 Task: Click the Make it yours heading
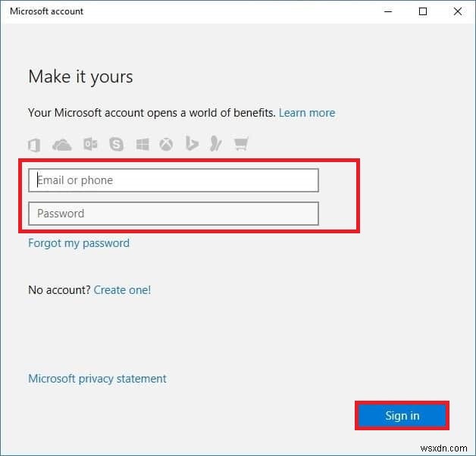coord(80,77)
